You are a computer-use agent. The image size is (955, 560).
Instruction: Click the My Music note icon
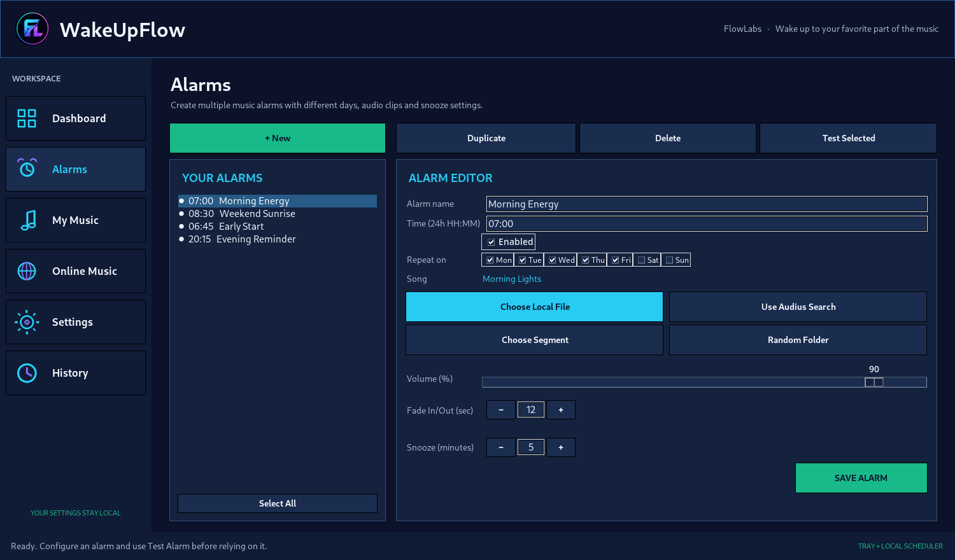pyautogui.click(x=28, y=220)
